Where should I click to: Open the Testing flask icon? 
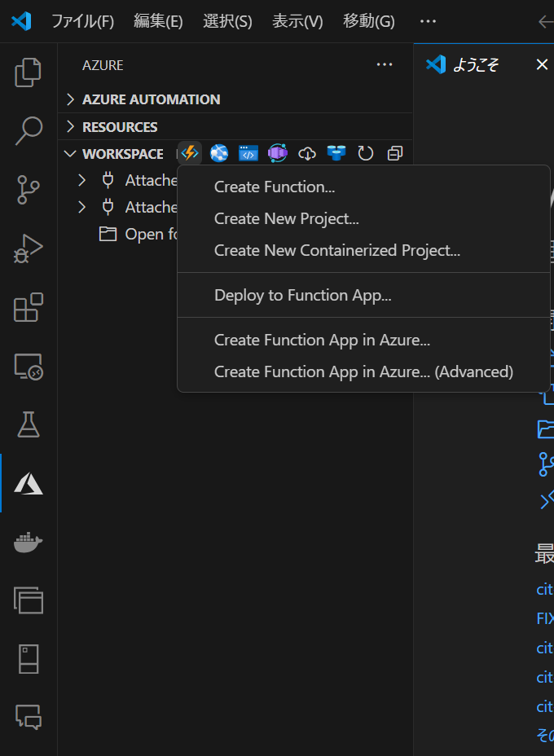click(29, 424)
